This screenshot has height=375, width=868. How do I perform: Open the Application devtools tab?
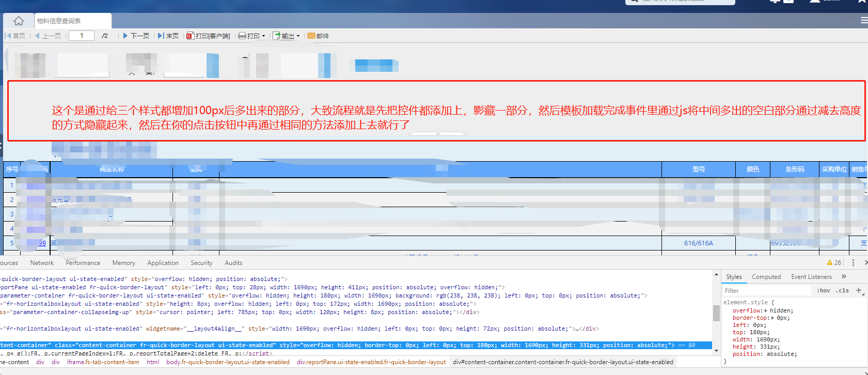pos(163,263)
